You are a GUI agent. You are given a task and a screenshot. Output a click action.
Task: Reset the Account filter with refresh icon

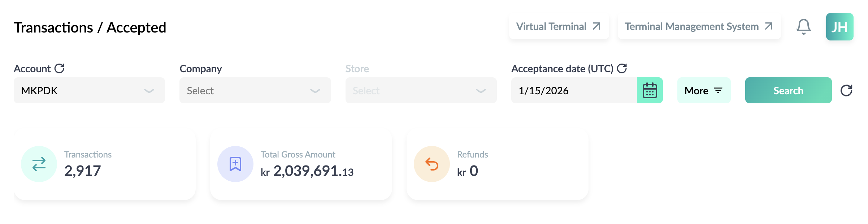pos(59,68)
